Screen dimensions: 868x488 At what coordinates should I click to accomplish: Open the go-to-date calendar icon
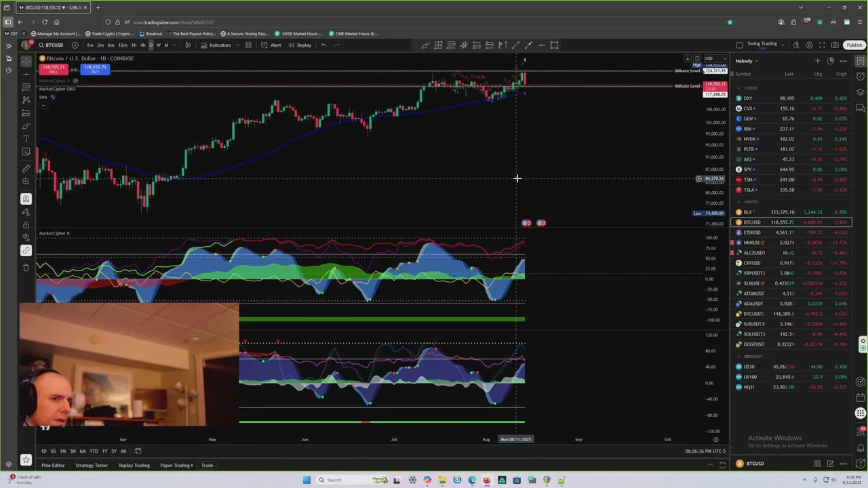pos(138,451)
